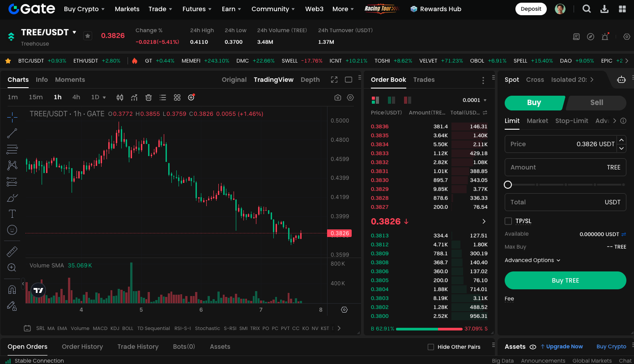Expand the Earn dropdown menu

click(231, 9)
